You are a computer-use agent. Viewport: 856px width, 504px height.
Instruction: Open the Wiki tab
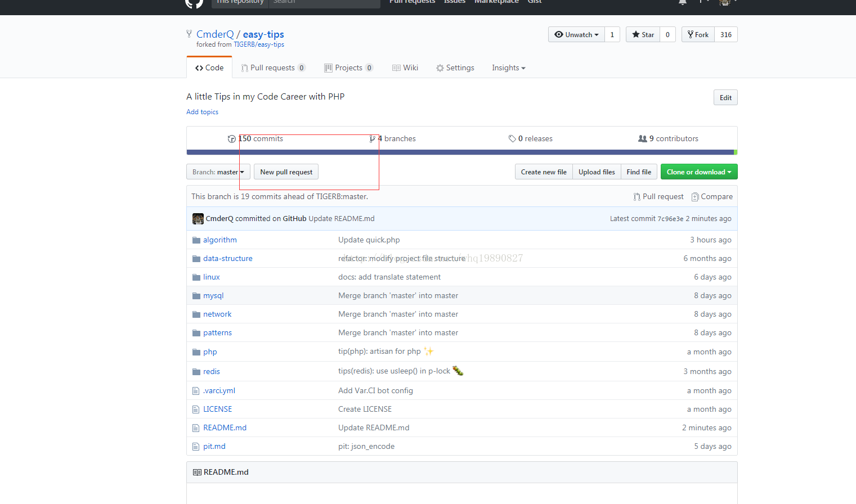pyautogui.click(x=405, y=68)
